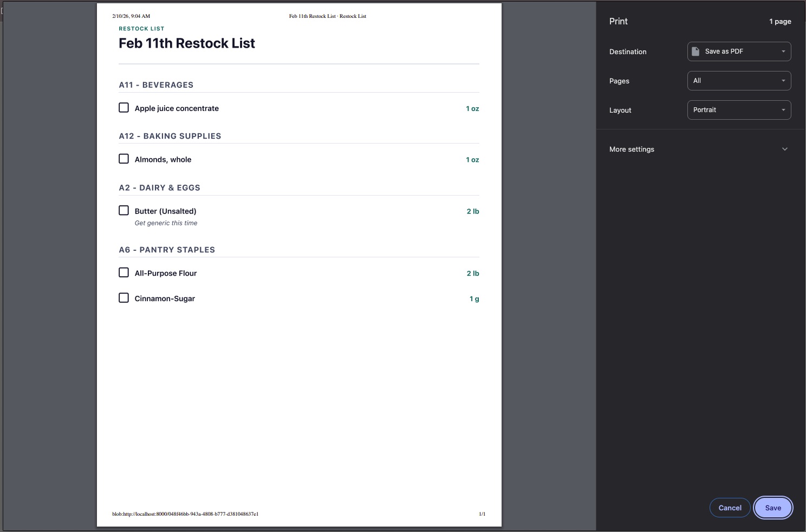Check the All-Purpose Flour checkbox
The image size is (806, 532).
(x=123, y=272)
